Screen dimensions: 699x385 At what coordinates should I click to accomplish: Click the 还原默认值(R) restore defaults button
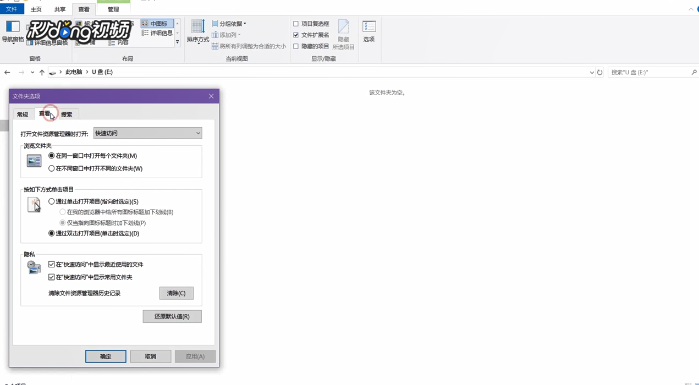click(x=172, y=316)
